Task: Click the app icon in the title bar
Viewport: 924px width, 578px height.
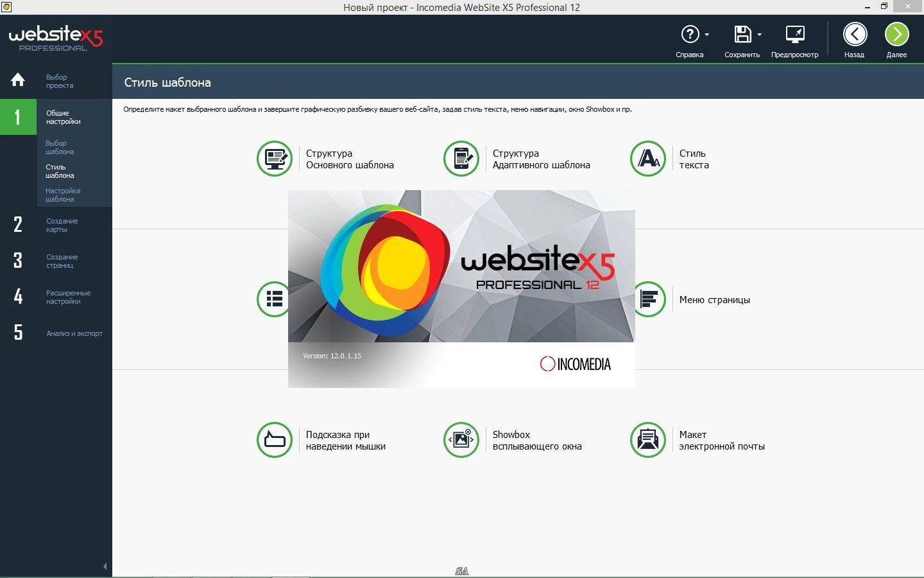Action: pyautogui.click(x=6, y=6)
